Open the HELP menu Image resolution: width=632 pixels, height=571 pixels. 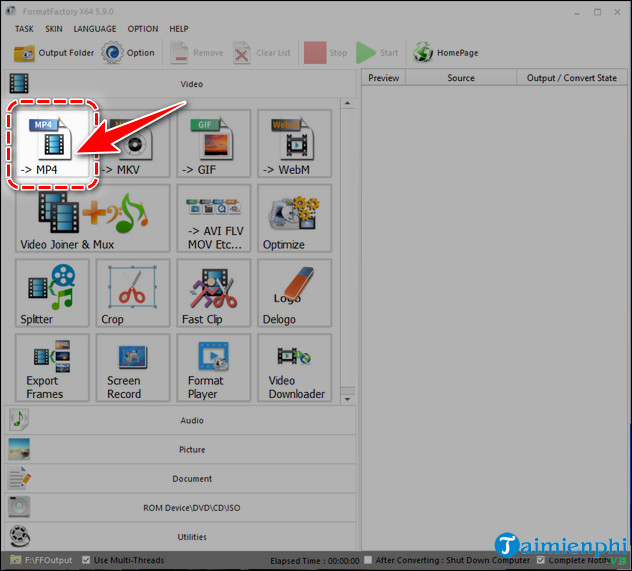pyautogui.click(x=179, y=29)
